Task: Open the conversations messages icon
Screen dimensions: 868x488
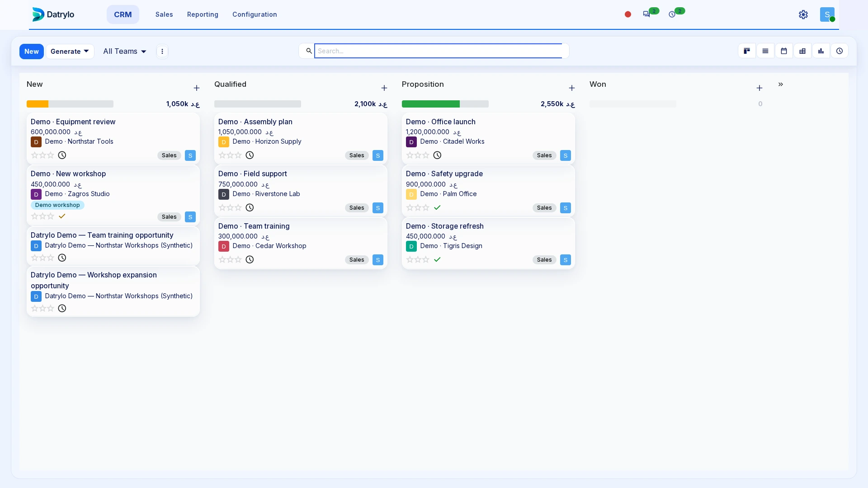Action: tap(646, 14)
